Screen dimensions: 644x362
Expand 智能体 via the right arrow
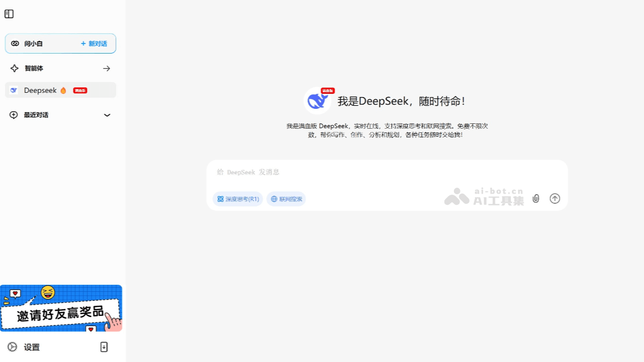coord(106,68)
